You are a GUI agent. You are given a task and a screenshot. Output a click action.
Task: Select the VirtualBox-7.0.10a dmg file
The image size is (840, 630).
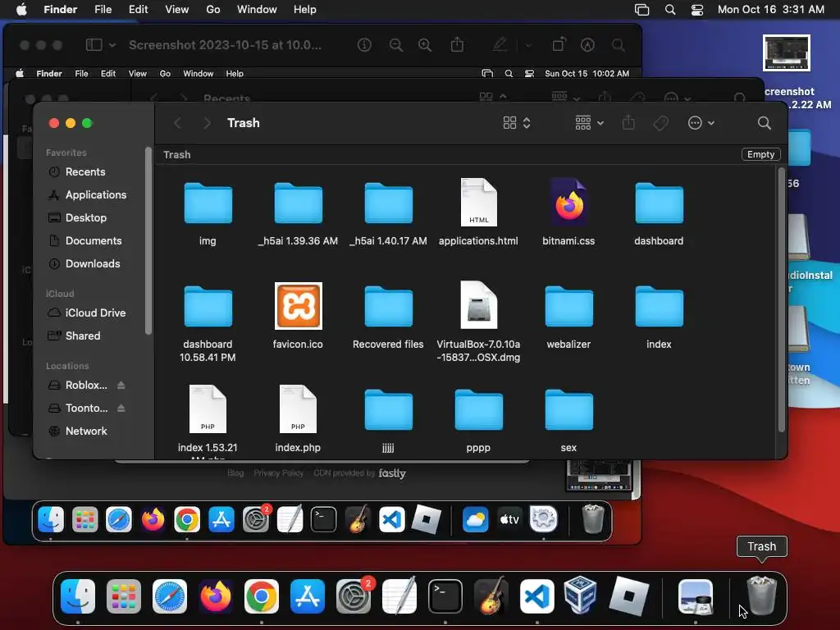478,305
